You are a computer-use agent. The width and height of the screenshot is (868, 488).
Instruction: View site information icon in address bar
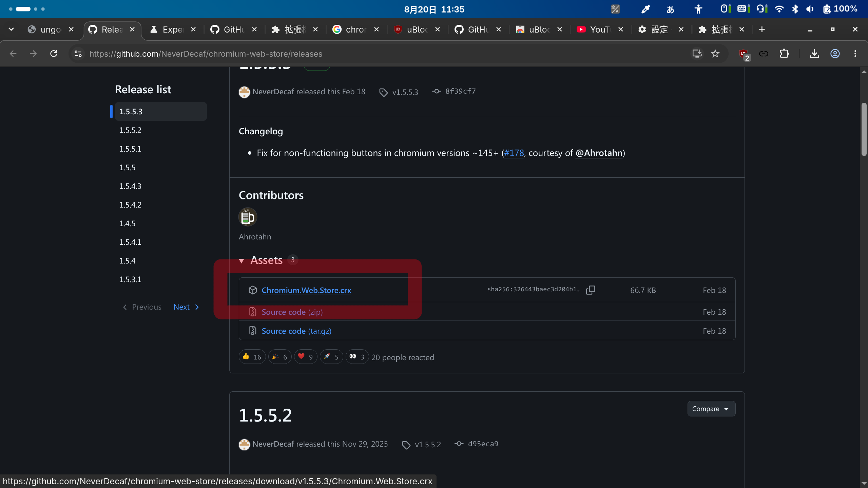(x=78, y=54)
